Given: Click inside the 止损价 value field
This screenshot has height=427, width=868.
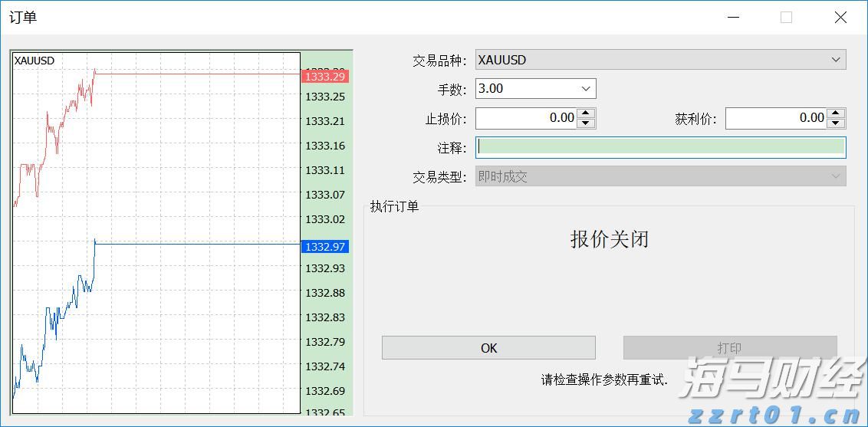Looking at the screenshot, I should [x=526, y=118].
